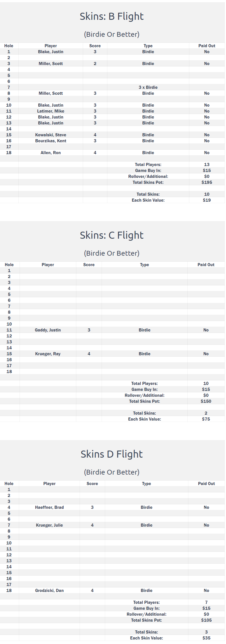Select Haeffner, Brad in D Flight
This screenshot has width=226, height=644.
(x=49, y=507)
